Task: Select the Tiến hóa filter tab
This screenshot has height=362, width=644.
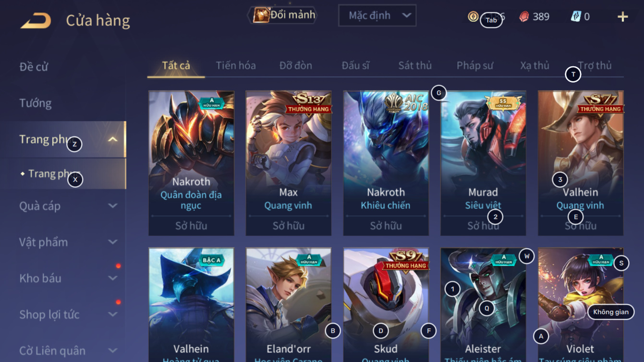Action: [235, 66]
